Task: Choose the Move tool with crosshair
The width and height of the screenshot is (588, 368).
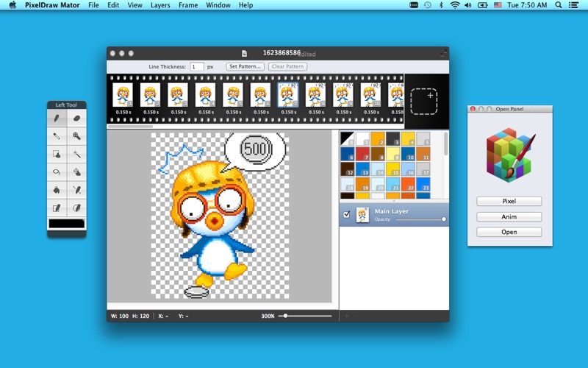Action: coord(76,172)
